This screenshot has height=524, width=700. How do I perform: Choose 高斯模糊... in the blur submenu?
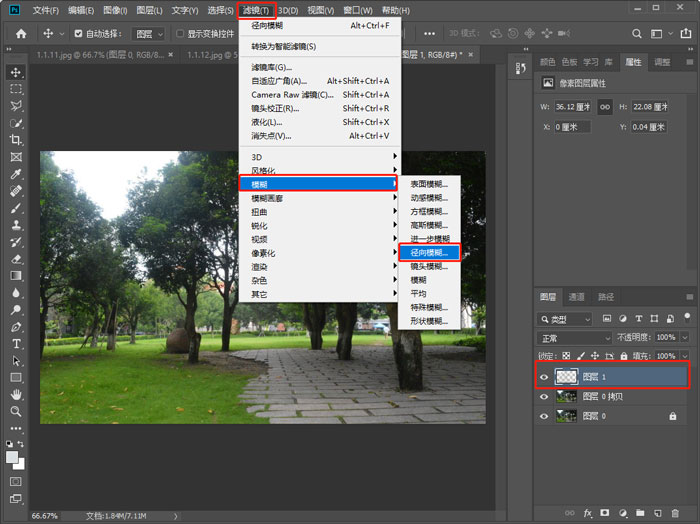click(x=429, y=225)
